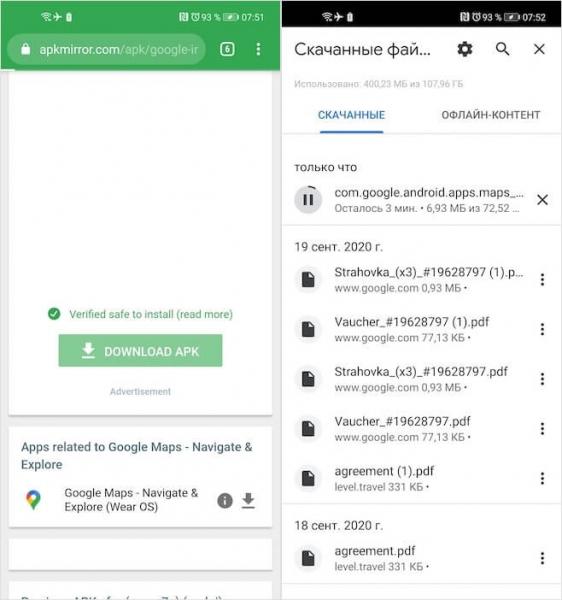The width and height of the screenshot is (562, 600).
Task: Open downloads settings gear icon
Action: (x=465, y=49)
